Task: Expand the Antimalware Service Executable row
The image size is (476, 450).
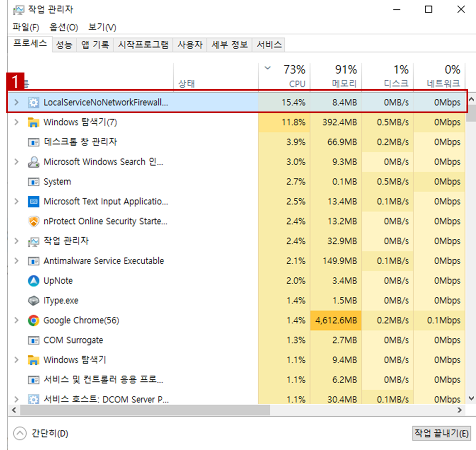Action: pyautogui.click(x=16, y=261)
